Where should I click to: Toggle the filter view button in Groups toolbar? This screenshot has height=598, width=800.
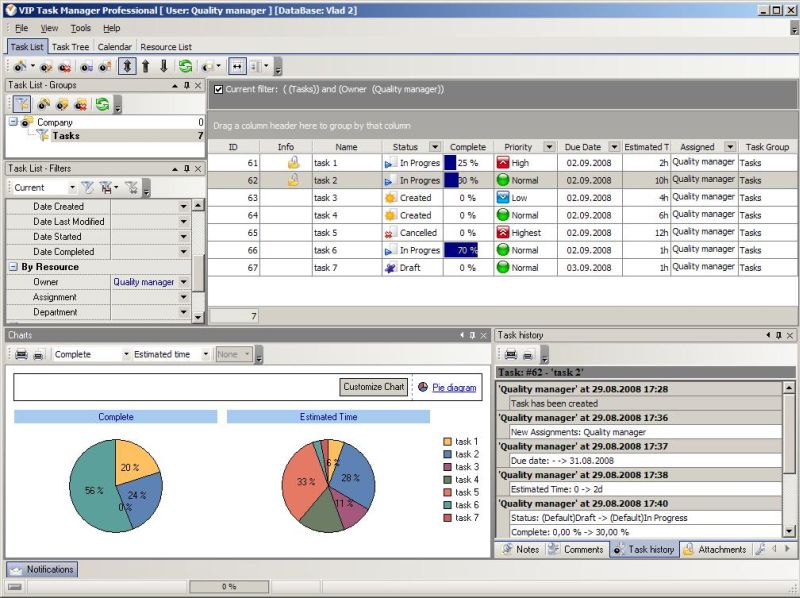pyautogui.click(x=22, y=104)
